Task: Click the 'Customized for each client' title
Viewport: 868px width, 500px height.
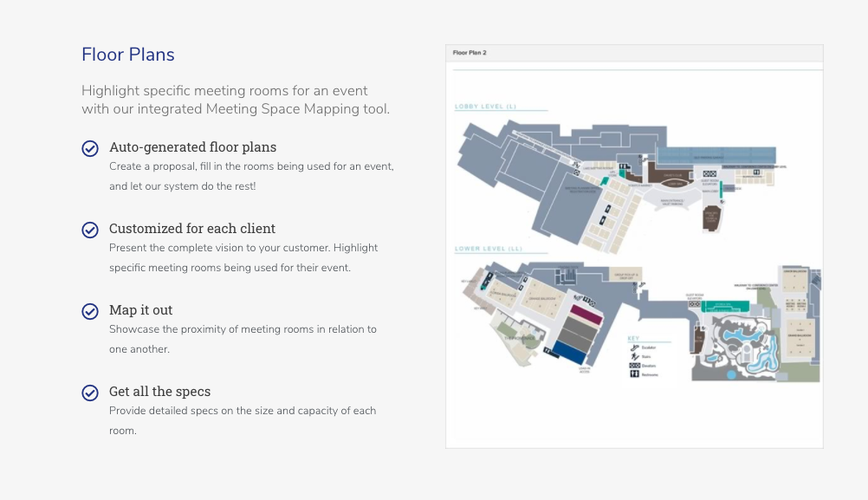Action: click(x=192, y=228)
